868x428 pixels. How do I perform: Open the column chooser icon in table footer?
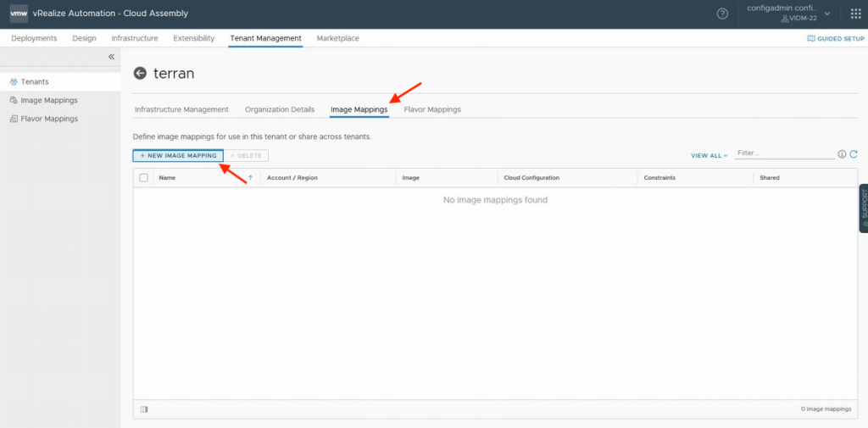tap(144, 409)
